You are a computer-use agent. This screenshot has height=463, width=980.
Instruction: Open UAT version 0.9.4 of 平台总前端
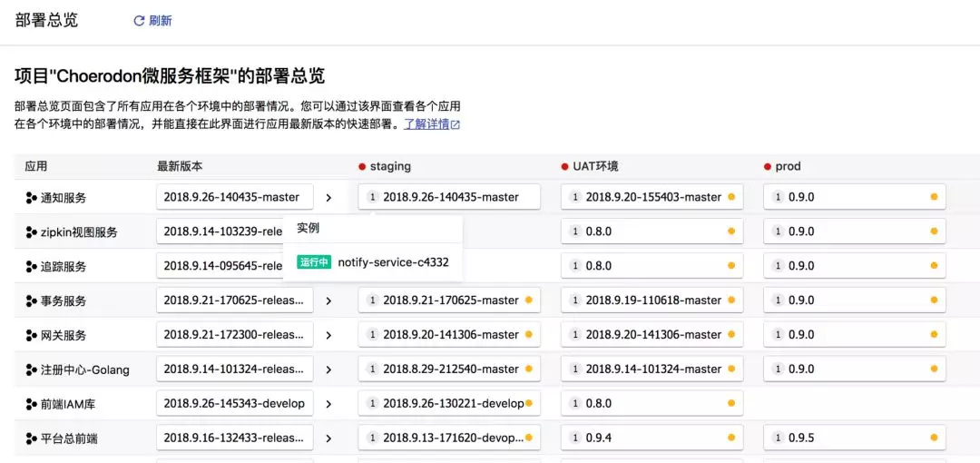click(x=652, y=438)
